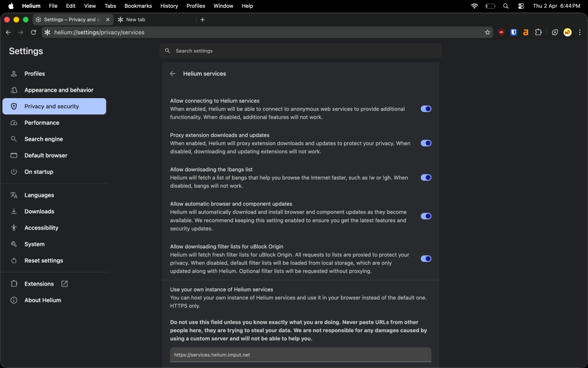Reload the page with the refresh icon
588x368 pixels.
pos(33,32)
